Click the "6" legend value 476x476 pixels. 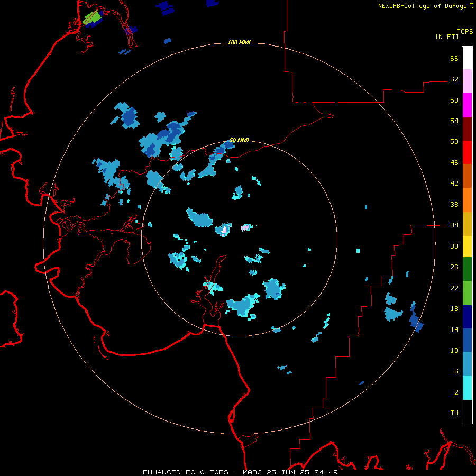click(456, 371)
